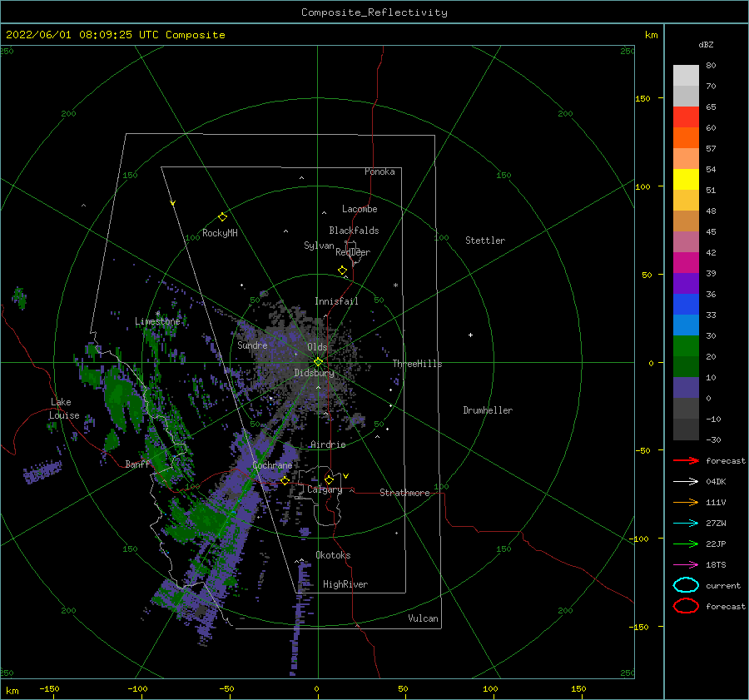Select the Limestone label

(157, 321)
